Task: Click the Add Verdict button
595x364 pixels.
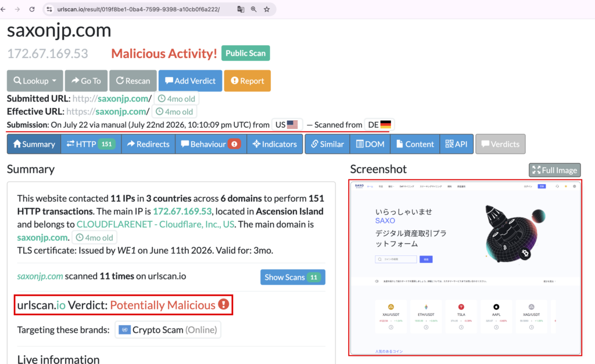Action: (190, 81)
